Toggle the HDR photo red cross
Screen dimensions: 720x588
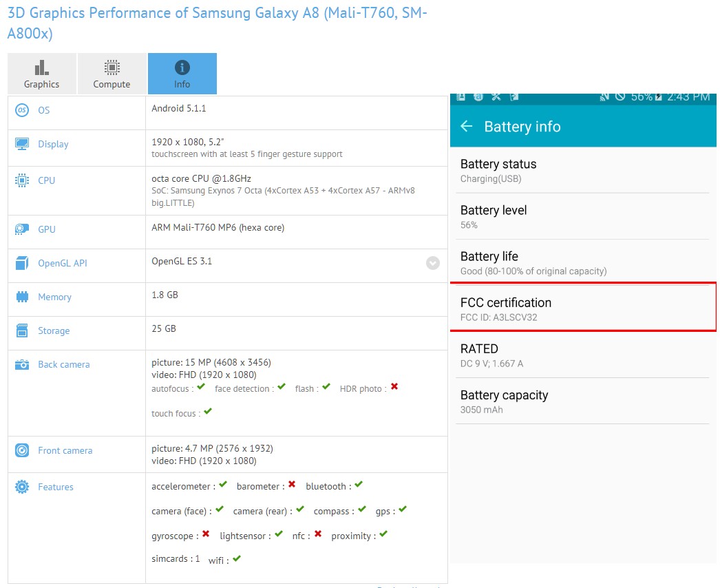click(394, 387)
